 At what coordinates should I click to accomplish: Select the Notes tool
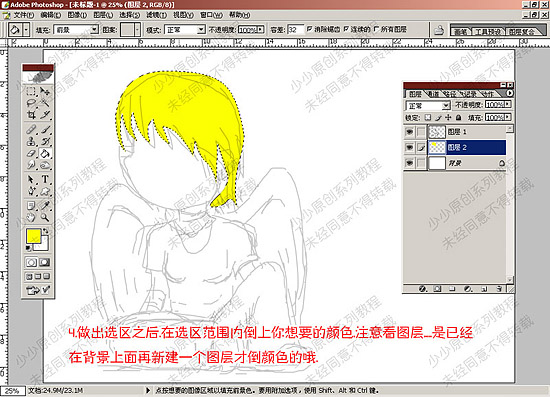click(32, 206)
